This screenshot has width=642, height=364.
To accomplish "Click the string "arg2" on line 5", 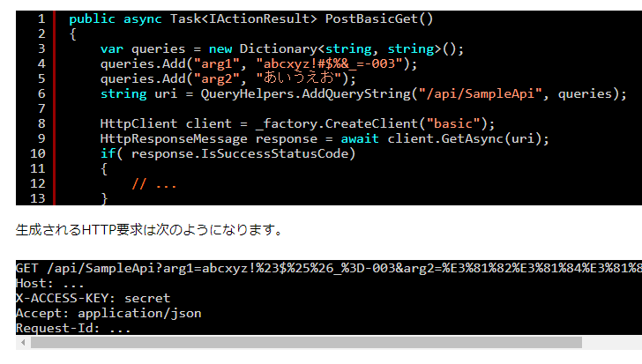I will [x=216, y=78].
